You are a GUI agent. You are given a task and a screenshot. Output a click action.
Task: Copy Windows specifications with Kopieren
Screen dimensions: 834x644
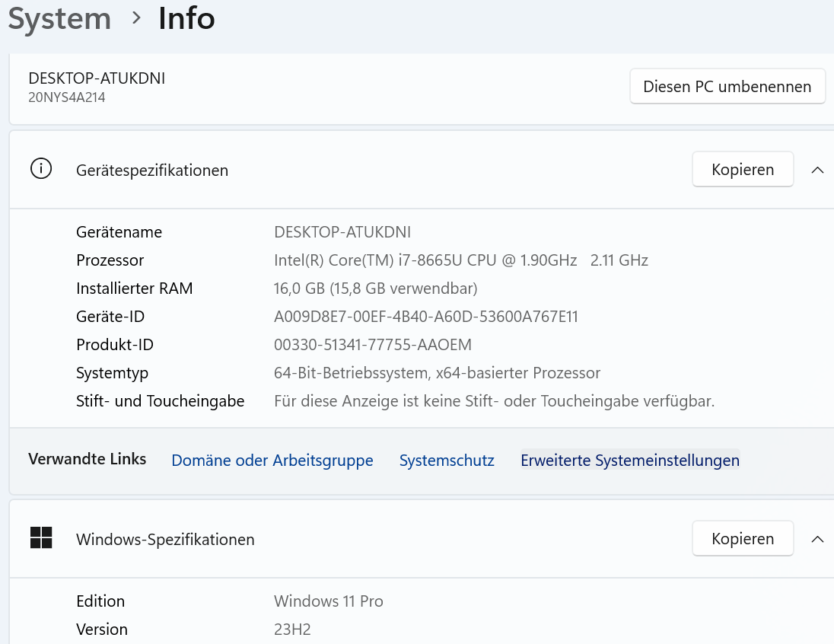click(743, 539)
